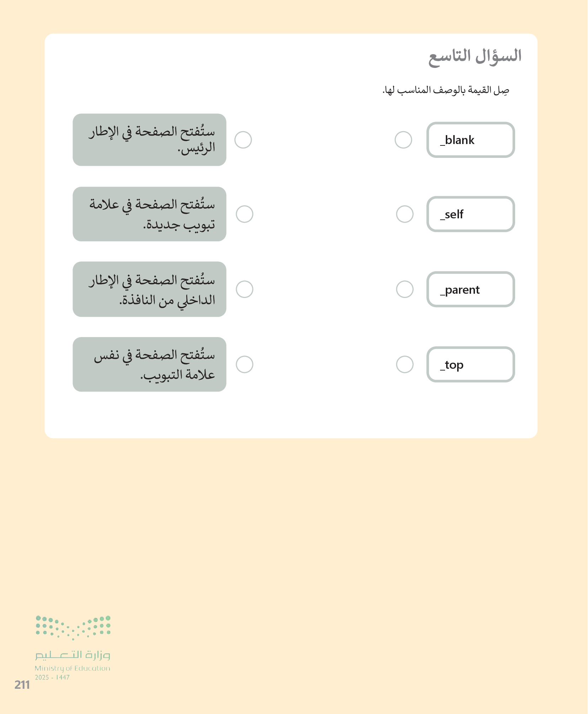Select the circle beside the _top value

coord(405,364)
